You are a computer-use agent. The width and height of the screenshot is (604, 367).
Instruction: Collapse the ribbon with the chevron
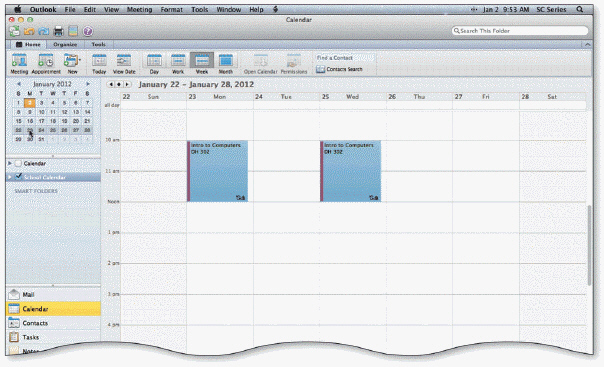coord(587,45)
